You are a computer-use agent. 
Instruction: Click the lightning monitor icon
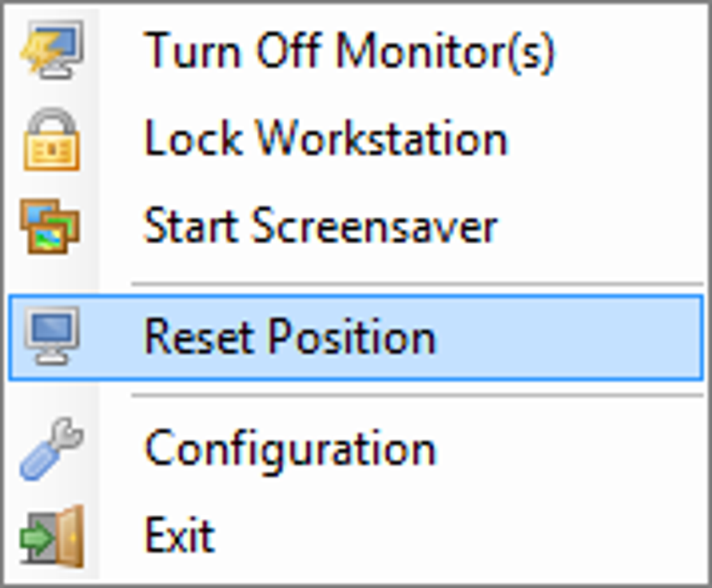(x=52, y=49)
